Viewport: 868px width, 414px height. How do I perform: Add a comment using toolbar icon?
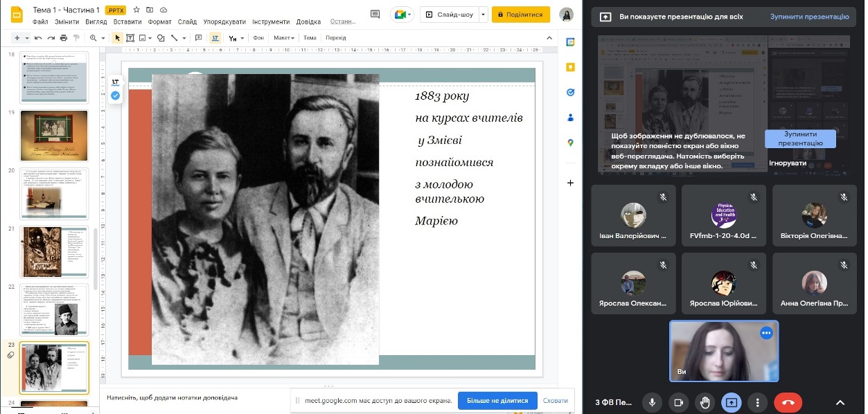coord(199,38)
